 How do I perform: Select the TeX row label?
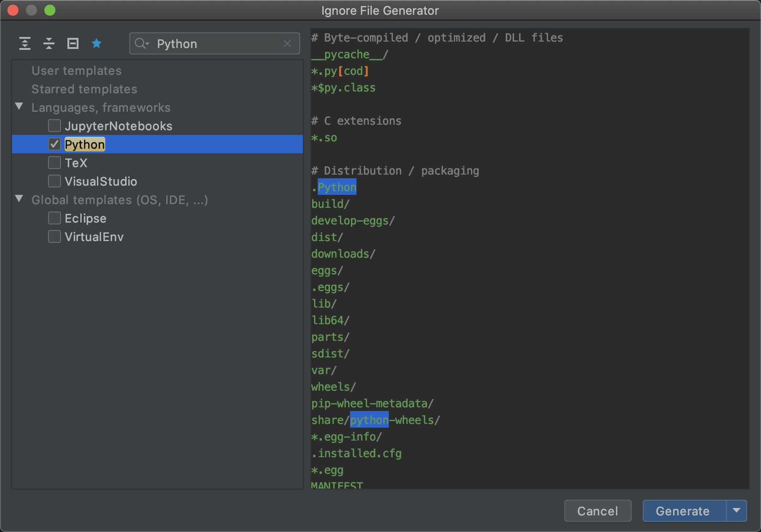pyautogui.click(x=76, y=163)
